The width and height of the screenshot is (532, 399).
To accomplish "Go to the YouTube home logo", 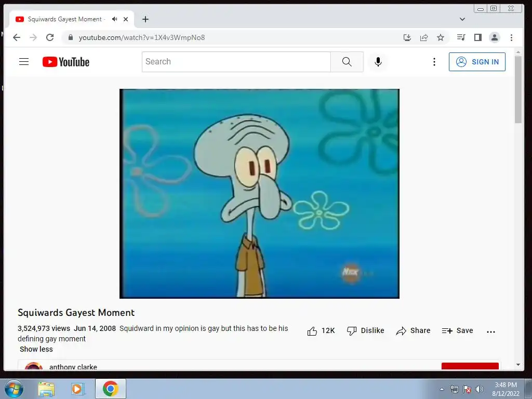I will pyautogui.click(x=66, y=62).
